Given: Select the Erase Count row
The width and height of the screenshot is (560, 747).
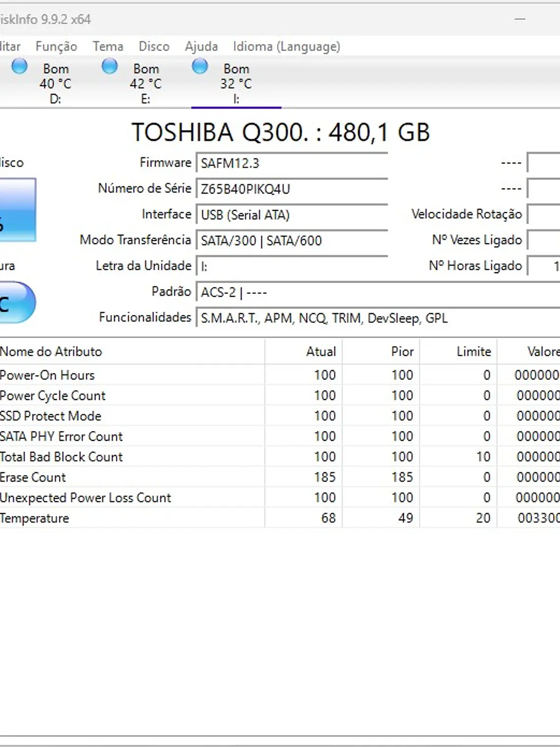Looking at the screenshot, I should click(280, 477).
